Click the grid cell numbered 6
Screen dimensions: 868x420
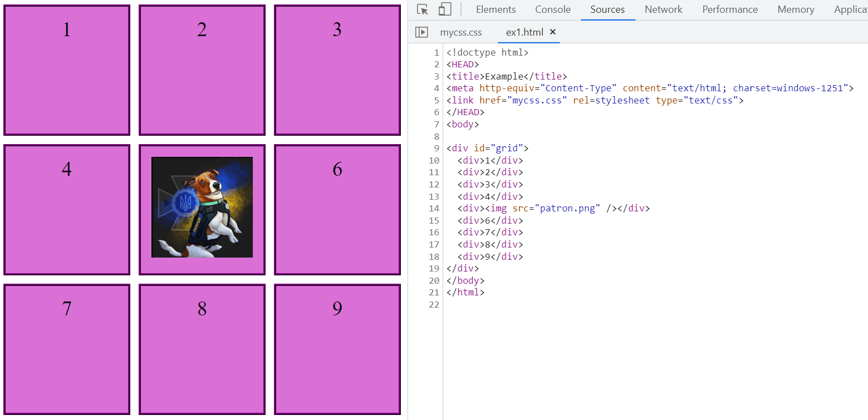coord(337,210)
